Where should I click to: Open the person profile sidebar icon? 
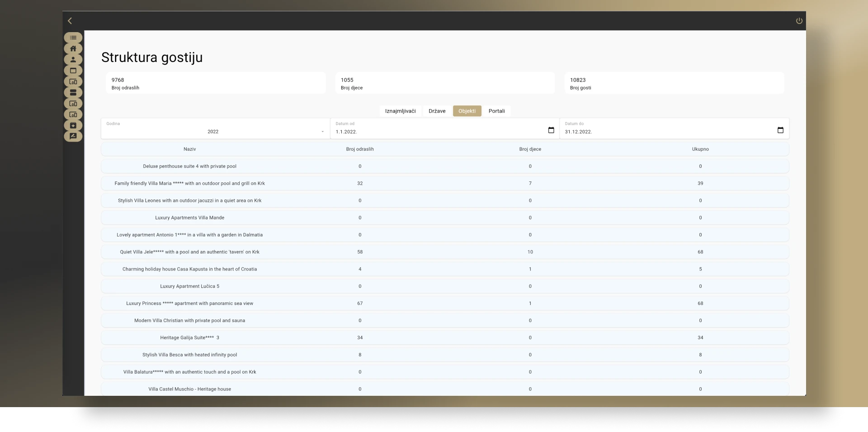[x=73, y=59]
